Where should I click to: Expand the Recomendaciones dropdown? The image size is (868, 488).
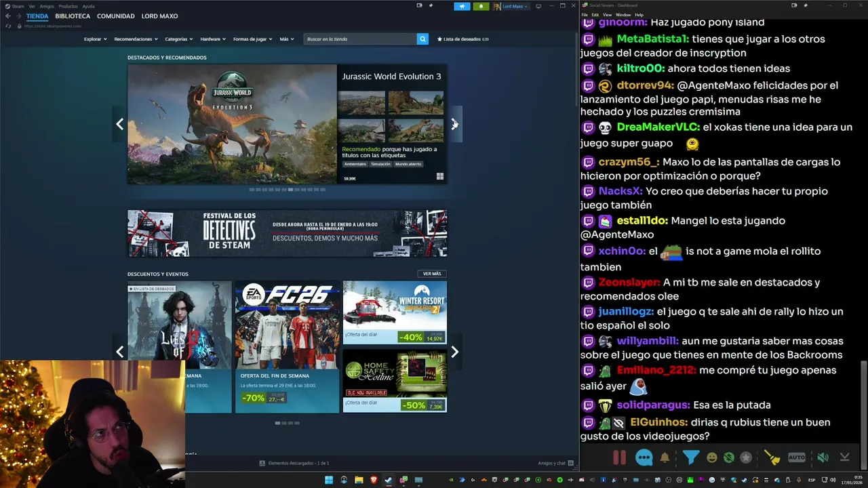point(136,39)
